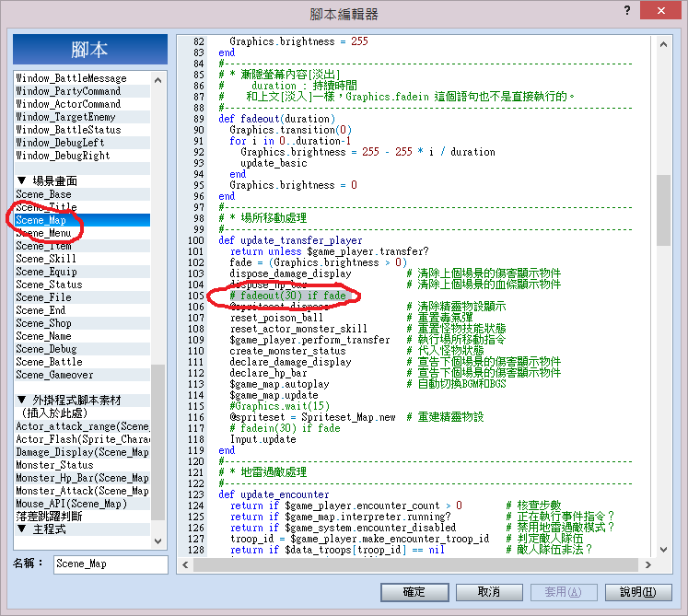688x616 pixels.
Task: Click line 116 '@spriteset = Spriteset_Map.new'
Action: point(312,417)
